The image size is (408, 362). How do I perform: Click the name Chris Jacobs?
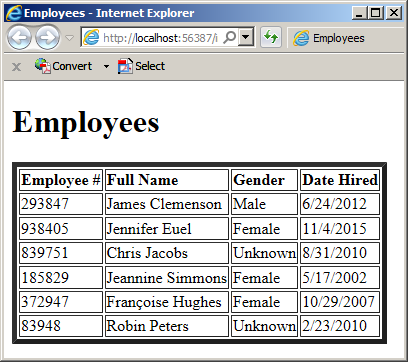[167, 253]
